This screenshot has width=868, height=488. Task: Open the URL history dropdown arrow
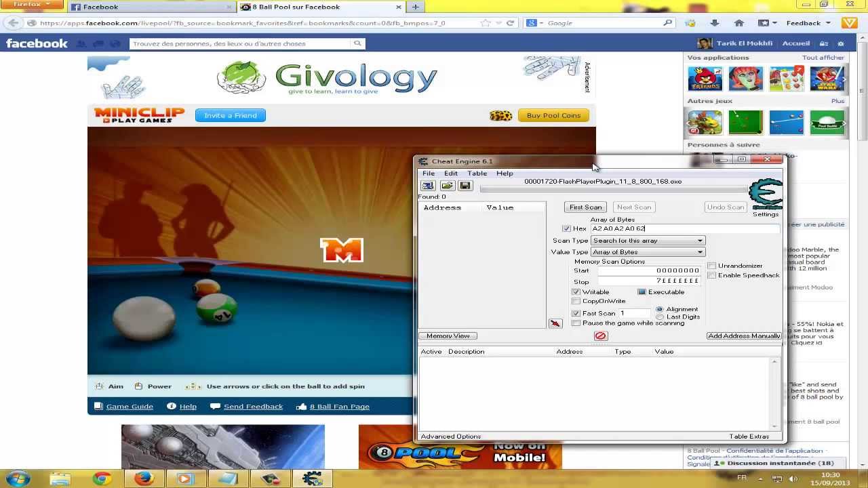499,23
